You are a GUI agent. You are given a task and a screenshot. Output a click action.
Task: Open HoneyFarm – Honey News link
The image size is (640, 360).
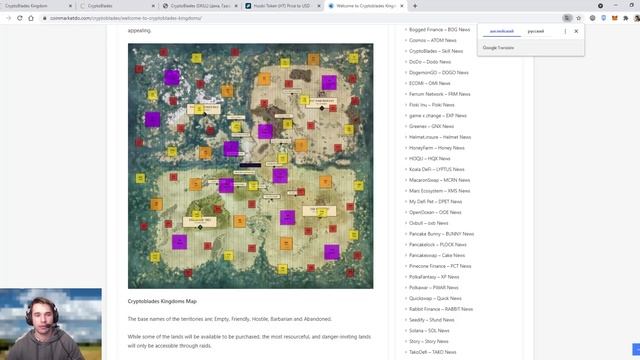click(437, 148)
